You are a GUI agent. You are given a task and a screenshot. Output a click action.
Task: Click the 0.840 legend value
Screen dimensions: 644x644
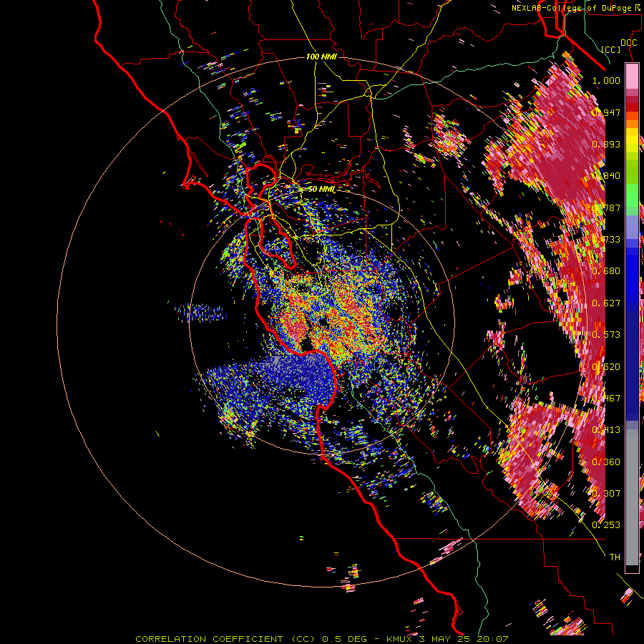pyautogui.click(x=606, y=176)
